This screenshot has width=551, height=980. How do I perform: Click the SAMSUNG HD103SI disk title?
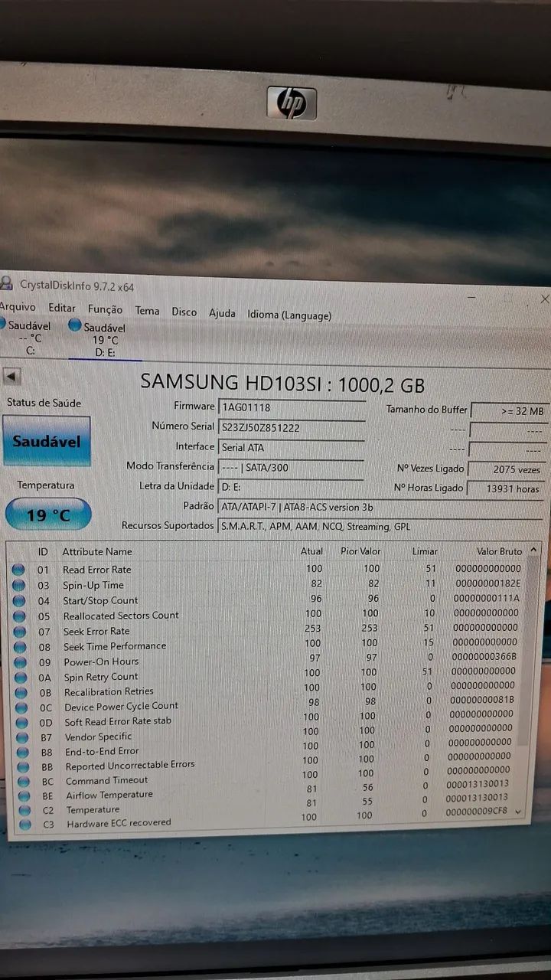pos(282,383)
